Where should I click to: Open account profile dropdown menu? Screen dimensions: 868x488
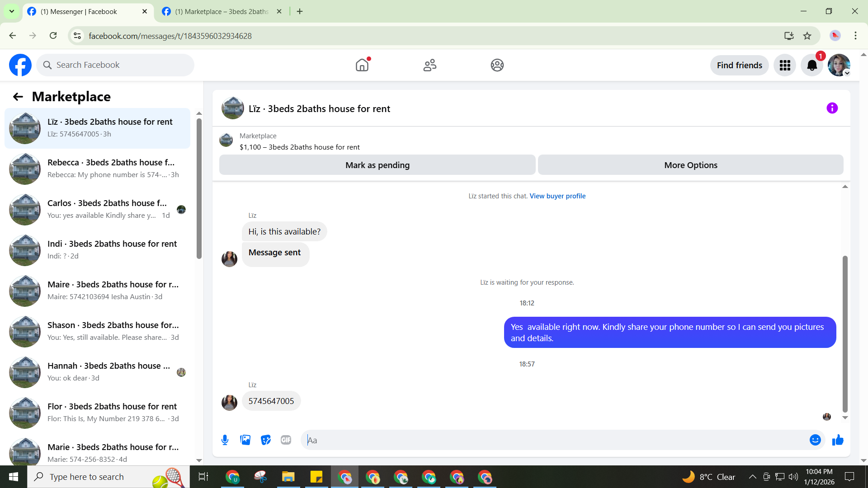pos(839,66)
